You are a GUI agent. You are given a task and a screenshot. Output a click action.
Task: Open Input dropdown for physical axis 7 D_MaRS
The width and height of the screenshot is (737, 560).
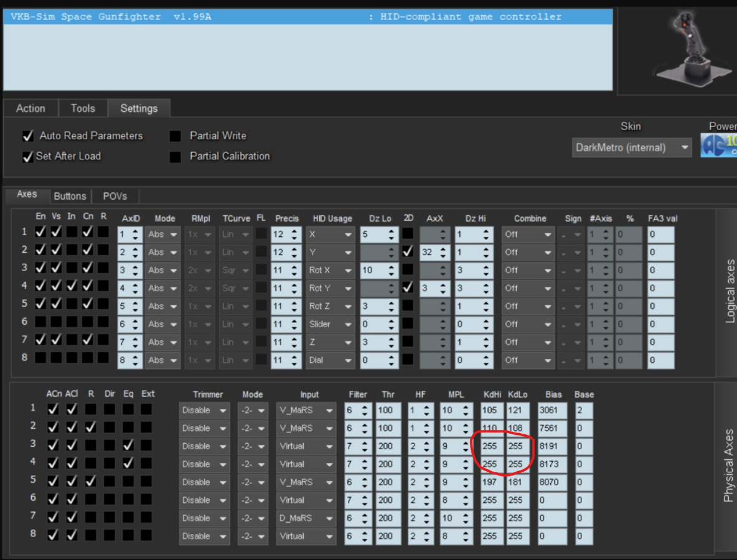coord(306,518)
